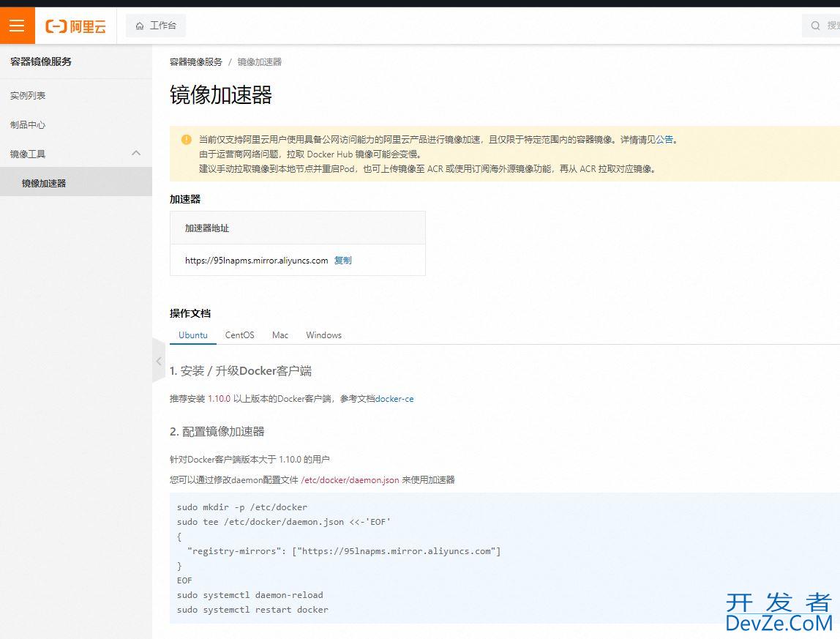Click 'sudo systemctl restart docker' line
The image size is (840, 639).
[253, 610]
